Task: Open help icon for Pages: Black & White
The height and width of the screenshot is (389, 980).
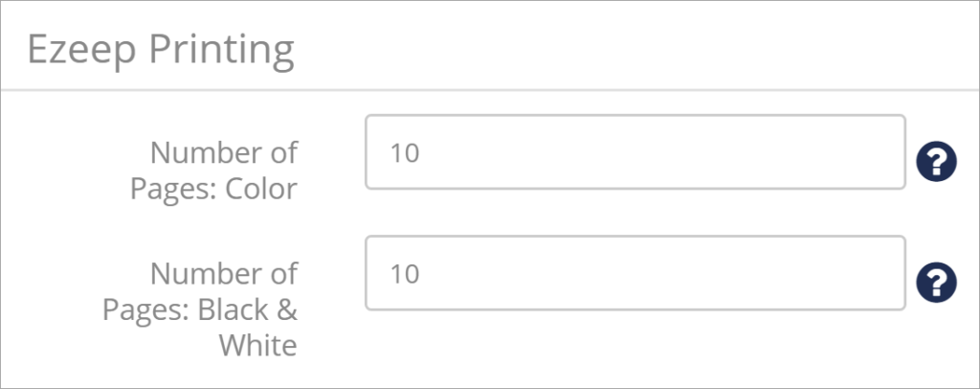Action: [x=936, y=282]
